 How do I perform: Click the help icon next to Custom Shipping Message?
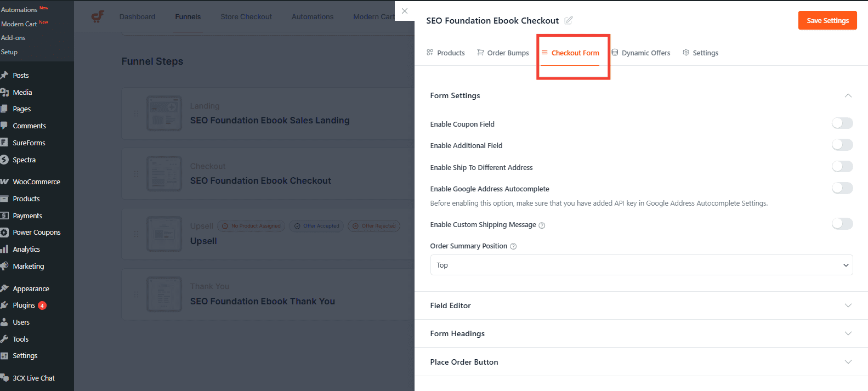point(542,224)
